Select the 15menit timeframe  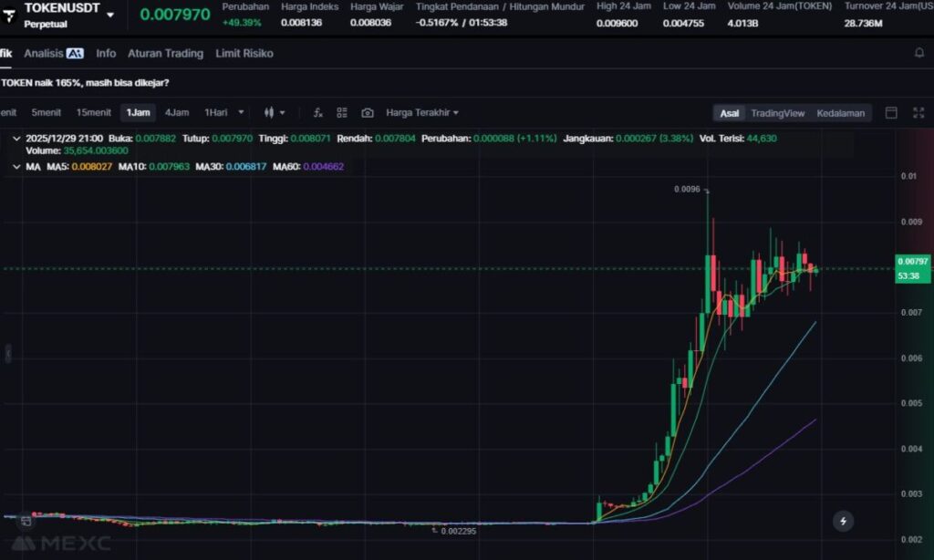93,113
